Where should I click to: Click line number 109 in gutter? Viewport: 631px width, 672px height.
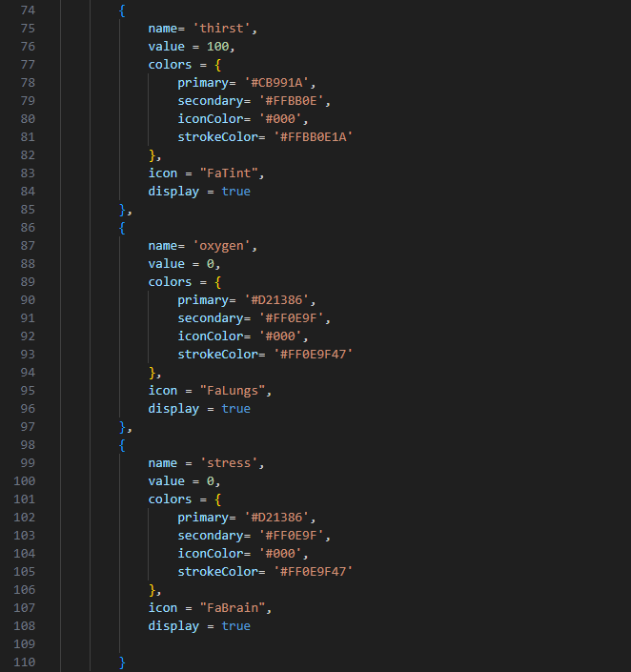click(x=25, y=644)
